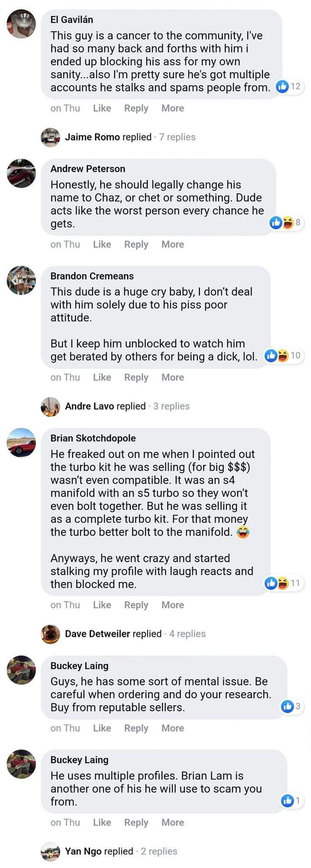Open Jaime Romo's small avatar
Image resolution: width=311 pixels, height=868 pixels.
[50, 137]
